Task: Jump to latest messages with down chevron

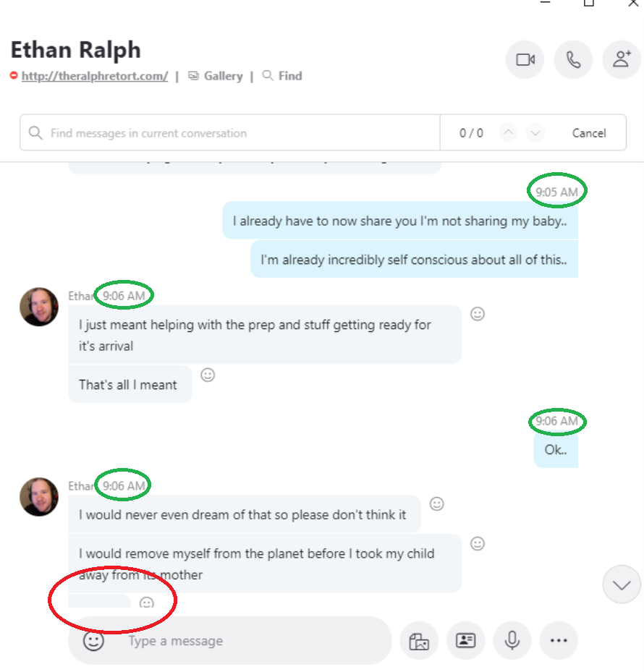Action: (622, 584)
